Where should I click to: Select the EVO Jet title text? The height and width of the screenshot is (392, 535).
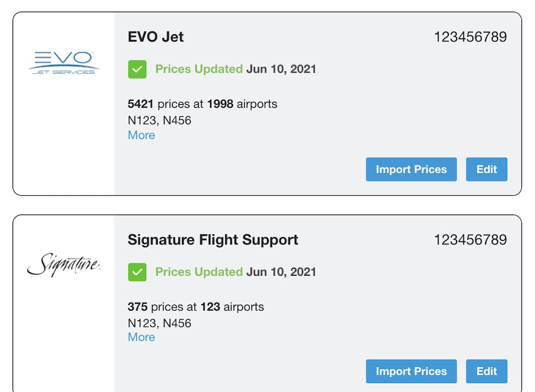click(156, 37)
